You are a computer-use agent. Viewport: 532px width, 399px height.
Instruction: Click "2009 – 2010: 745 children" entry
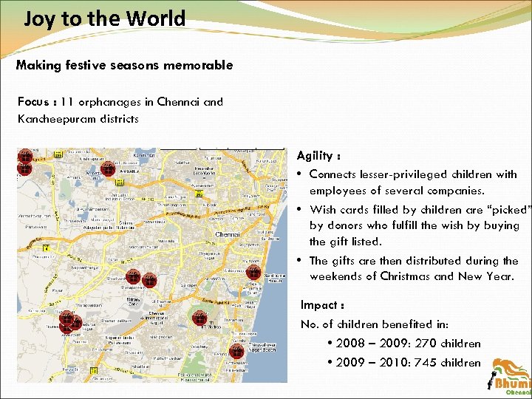point(409,362)
